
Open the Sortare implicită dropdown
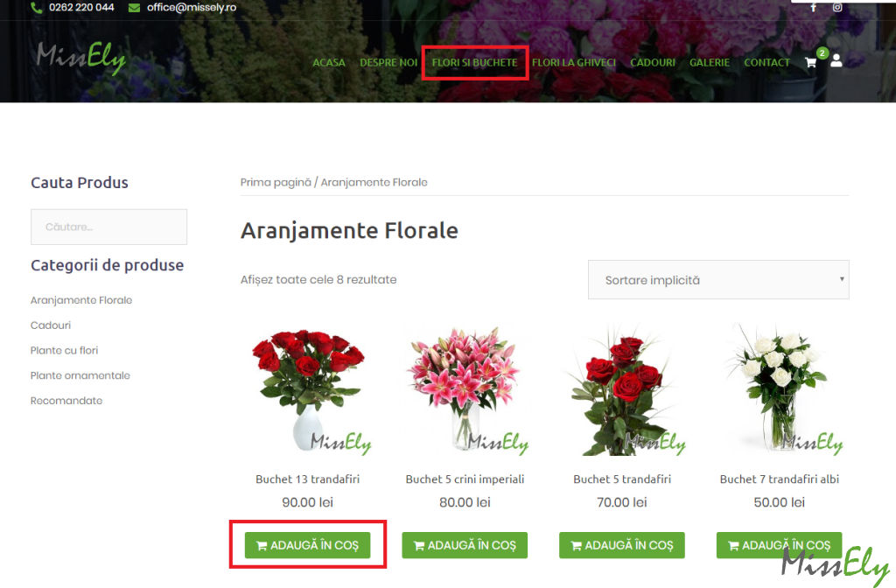click(718, 280)
